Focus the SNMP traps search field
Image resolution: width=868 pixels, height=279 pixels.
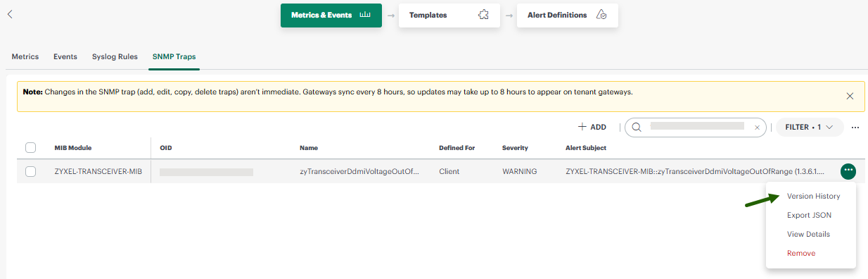[x=696, y=128]
